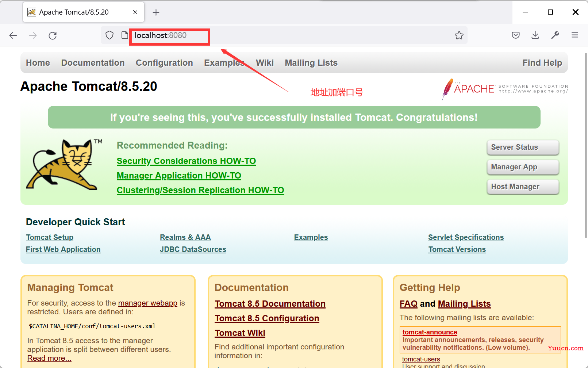Screen dimensions: 588x368
Task: Open Home in the navigation bar
Action: coord(38,63)
